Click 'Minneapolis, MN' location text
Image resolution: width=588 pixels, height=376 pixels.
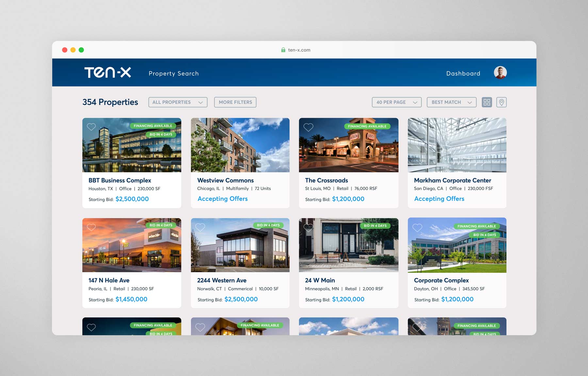322,289
